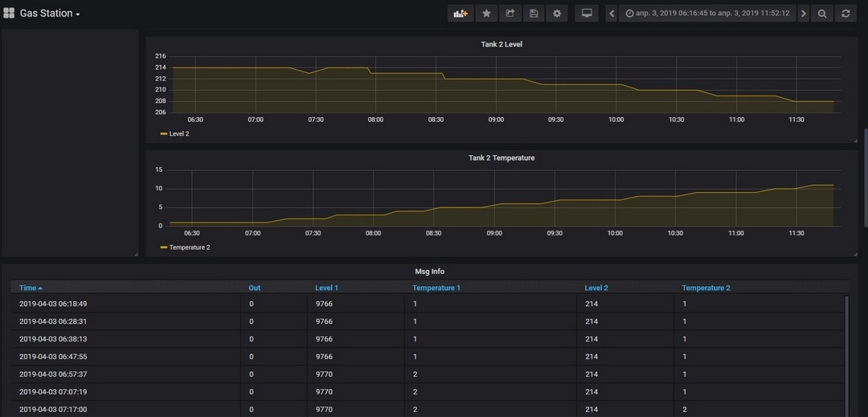
Task: Select the row timestamp 2019-04-03 06:47:55
Action: point(53,357)
